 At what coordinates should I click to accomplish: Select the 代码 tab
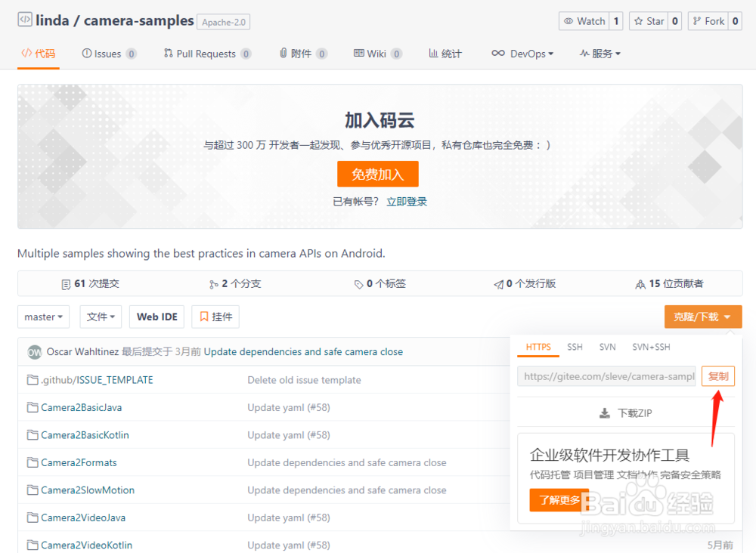pyautogui.click(x=39, y=54)
